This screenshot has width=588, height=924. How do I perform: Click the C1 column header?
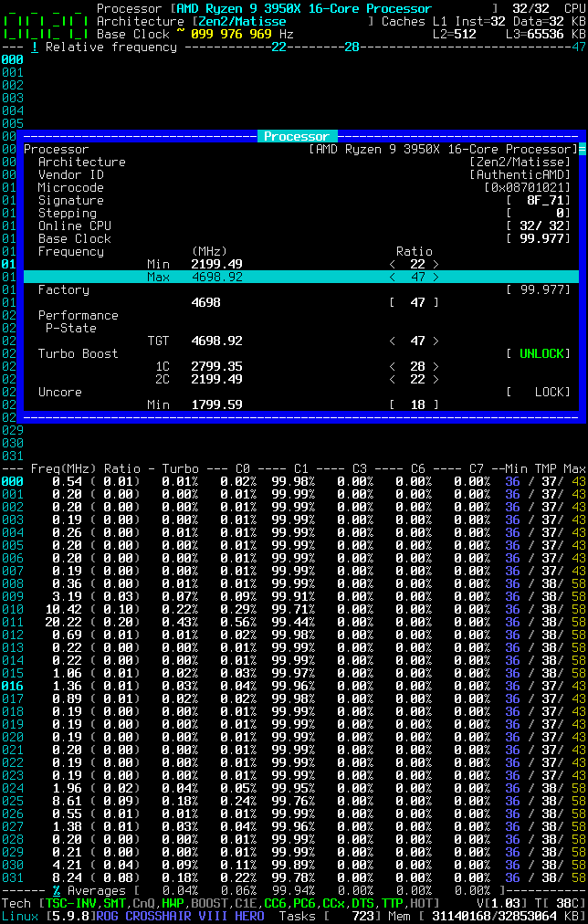pos(301,469)
